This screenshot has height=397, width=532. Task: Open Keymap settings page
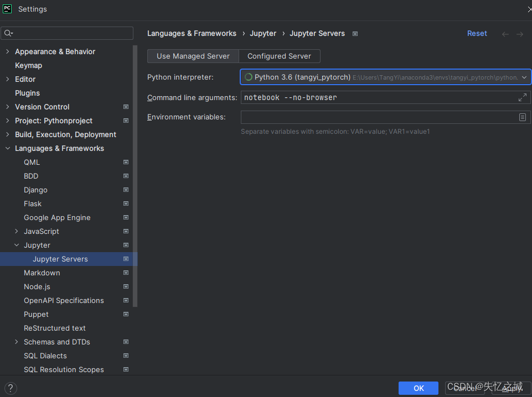coord(28,65)
